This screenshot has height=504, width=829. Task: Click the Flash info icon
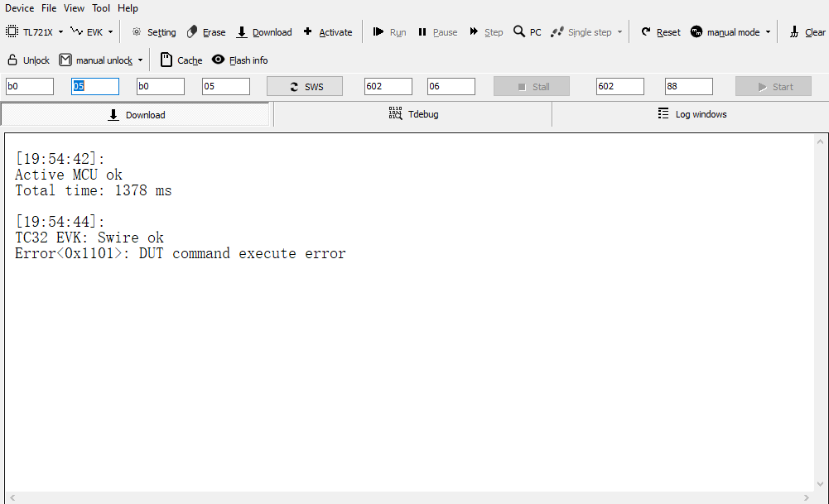pos(239,60)
